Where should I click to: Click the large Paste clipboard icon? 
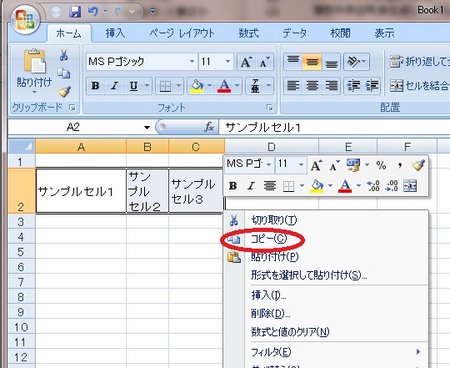pos(35,61)
